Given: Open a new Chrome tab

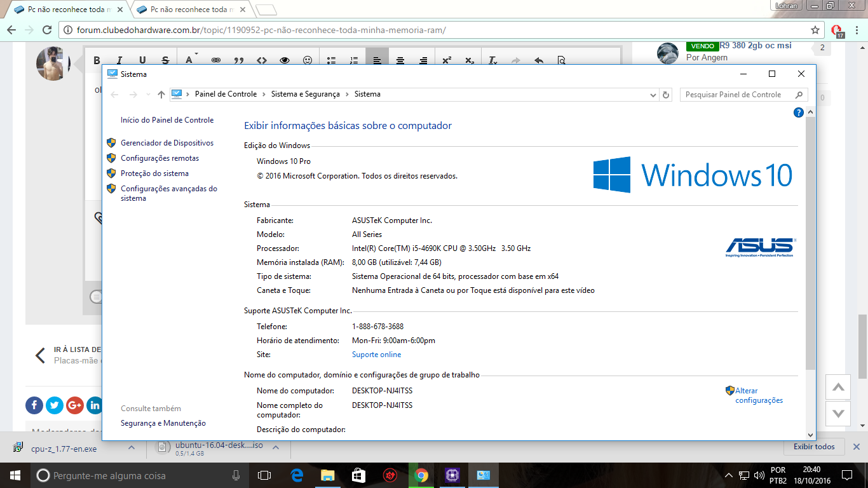Looking at the screenshot, I should (267, 10).
